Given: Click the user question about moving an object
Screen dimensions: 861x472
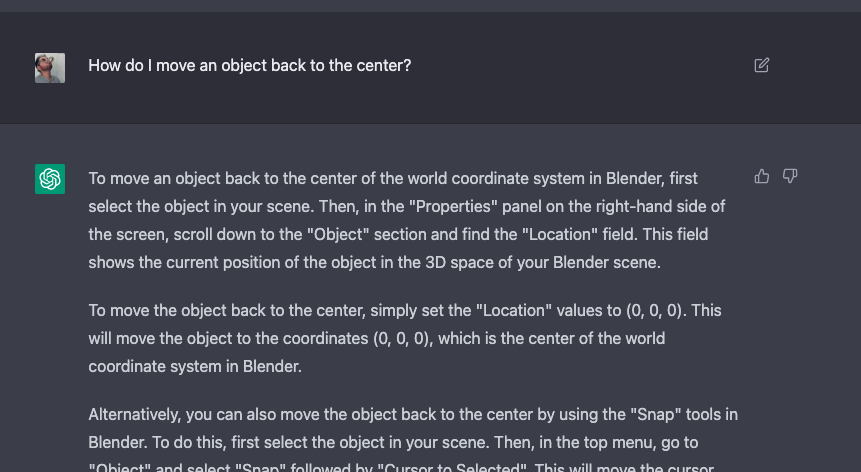Looking at the screenshot, I should 249,66.
